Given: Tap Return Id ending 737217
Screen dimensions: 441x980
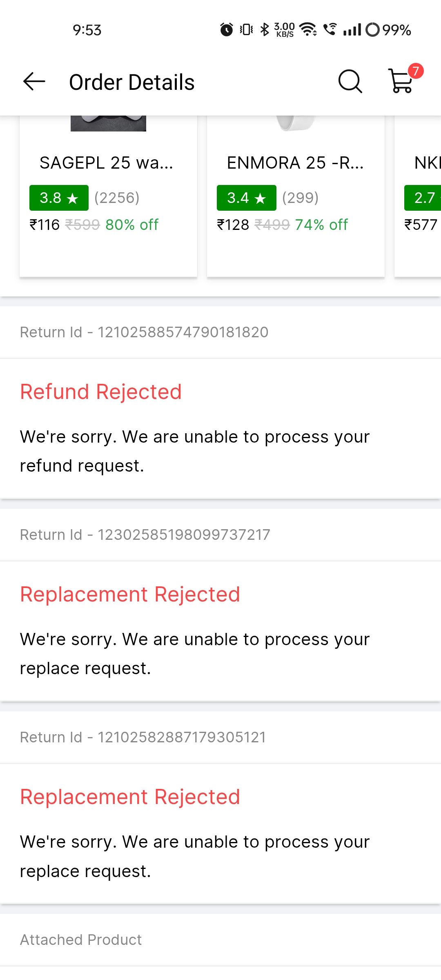Looking at the screenshot, I should (x=145, y=535).
